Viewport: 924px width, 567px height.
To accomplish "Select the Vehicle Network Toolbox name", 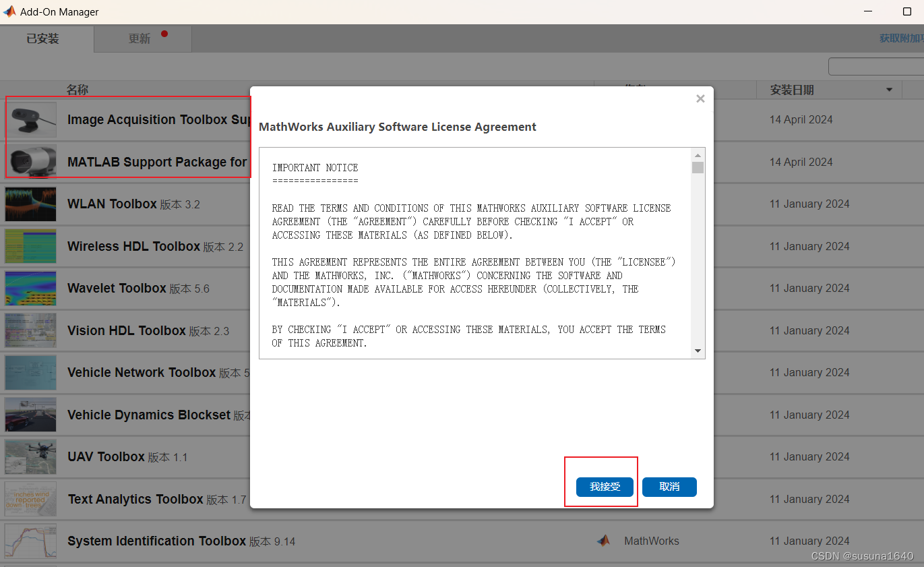I will pos(142,372).
